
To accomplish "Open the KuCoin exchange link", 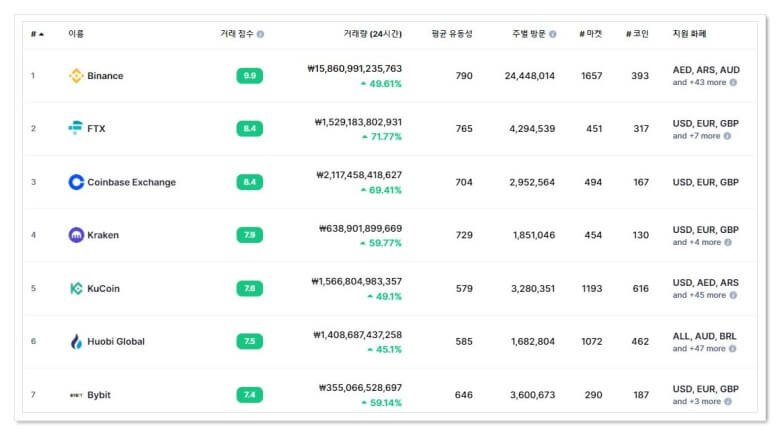I will 103,289.
